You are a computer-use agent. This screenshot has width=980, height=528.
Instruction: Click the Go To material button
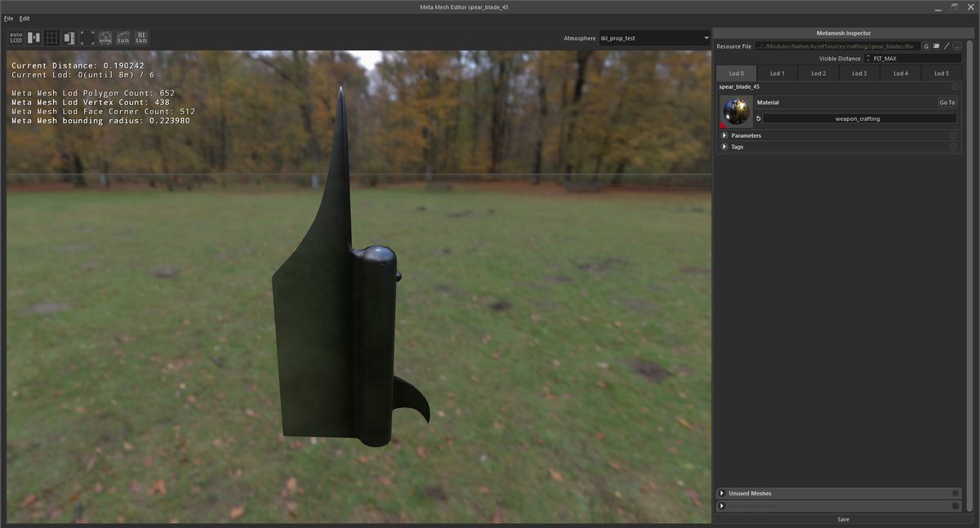[947, 103]
